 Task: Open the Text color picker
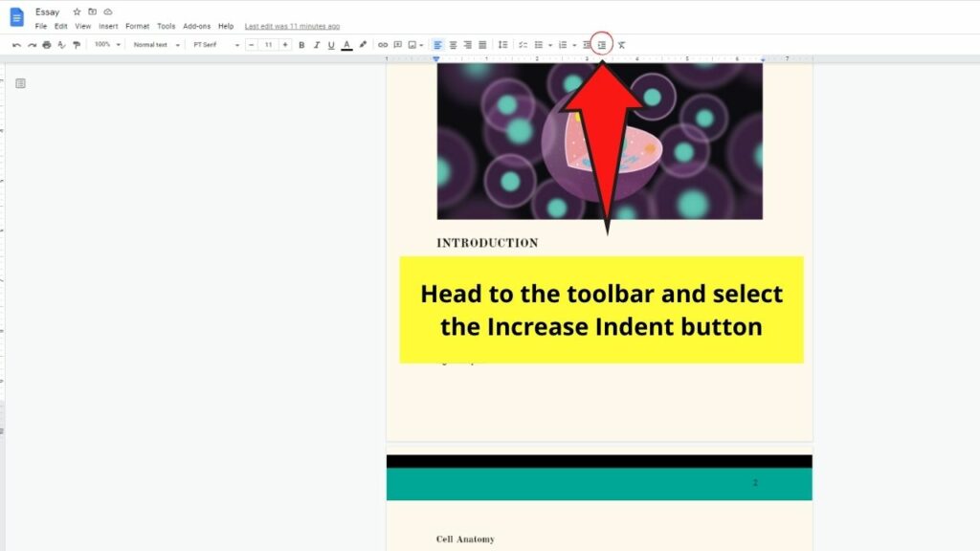click(x=345, y=44)
